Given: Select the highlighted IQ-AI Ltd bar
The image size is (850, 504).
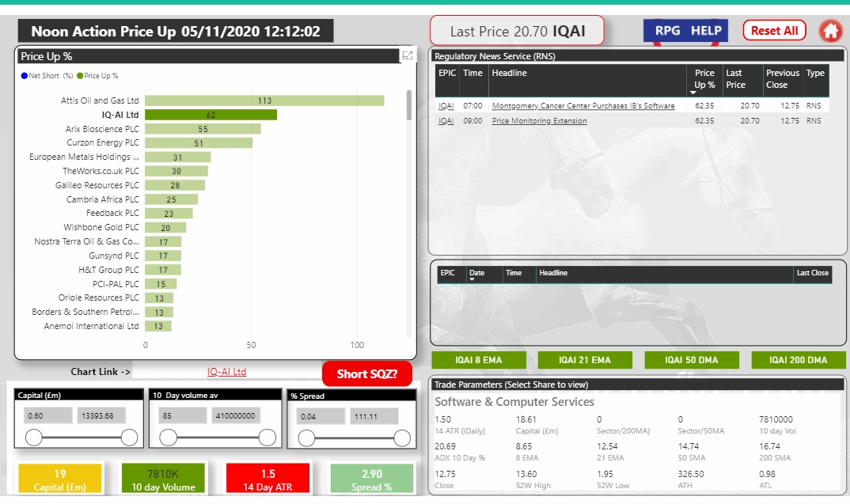Looking at the screenshot, I should point(211,115).
